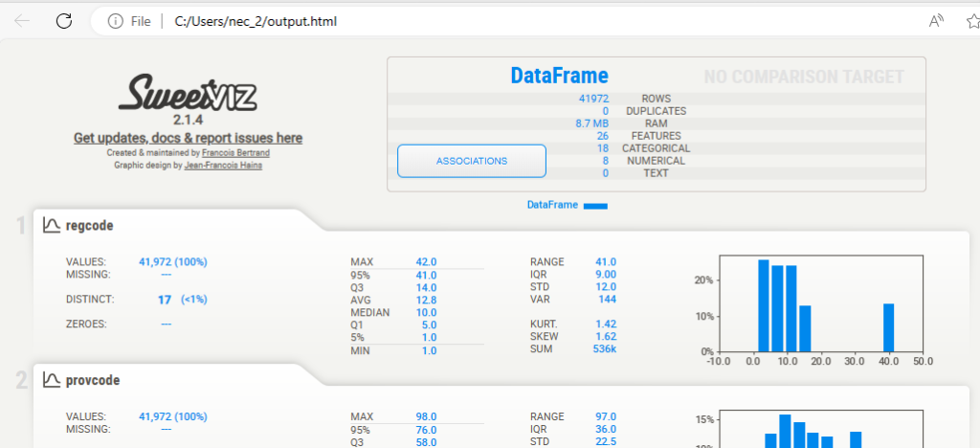Click the blue DataFrame legend swatch
This screenshot has width=980, height=448.
pos(595,205)
